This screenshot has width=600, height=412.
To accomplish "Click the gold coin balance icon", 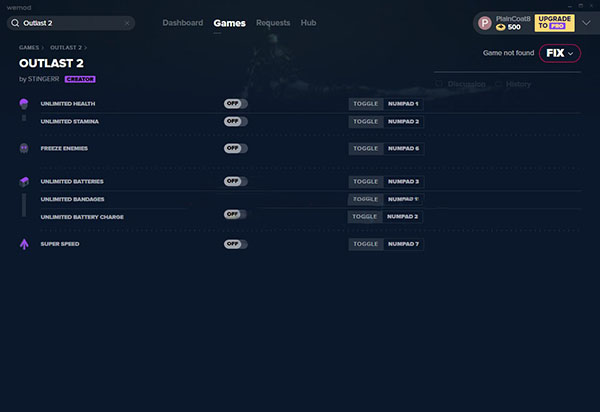I will 502,27.
